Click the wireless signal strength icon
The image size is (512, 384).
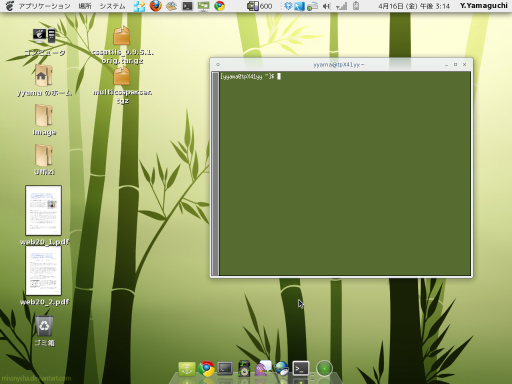(341, 6)
